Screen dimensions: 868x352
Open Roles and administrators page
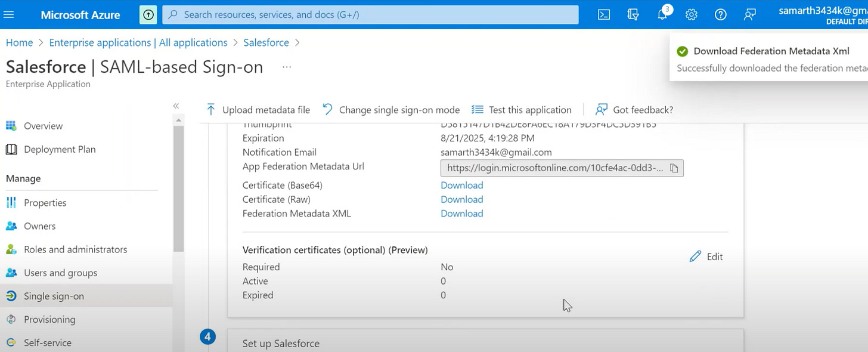pyautogui.click(x=75, y=249)
